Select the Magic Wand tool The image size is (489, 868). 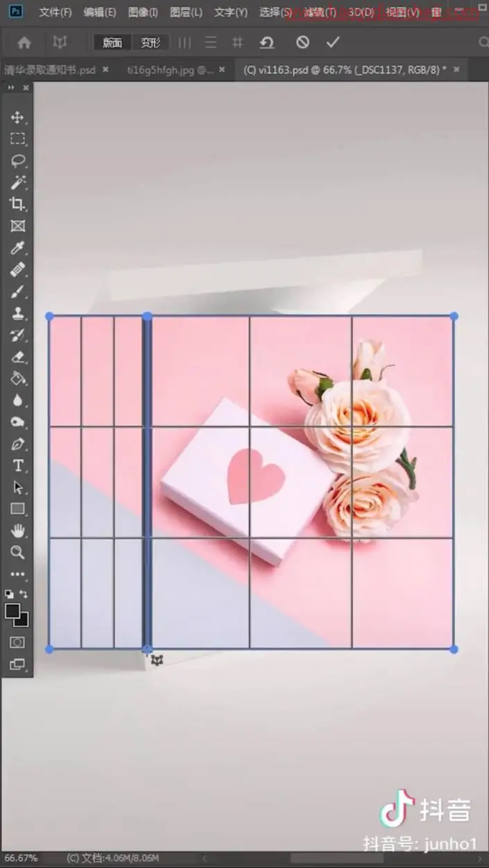coord(17,182)
